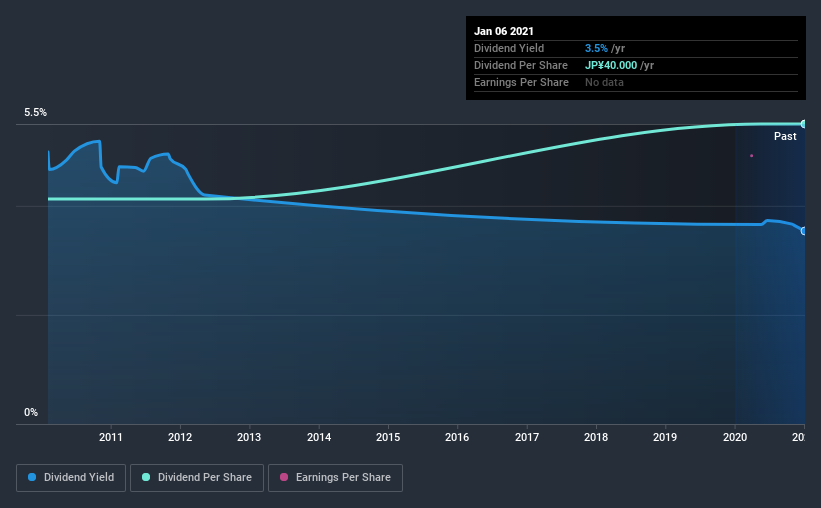Select the Dividend Per Share endpoint marker

[x=803, y=124]
